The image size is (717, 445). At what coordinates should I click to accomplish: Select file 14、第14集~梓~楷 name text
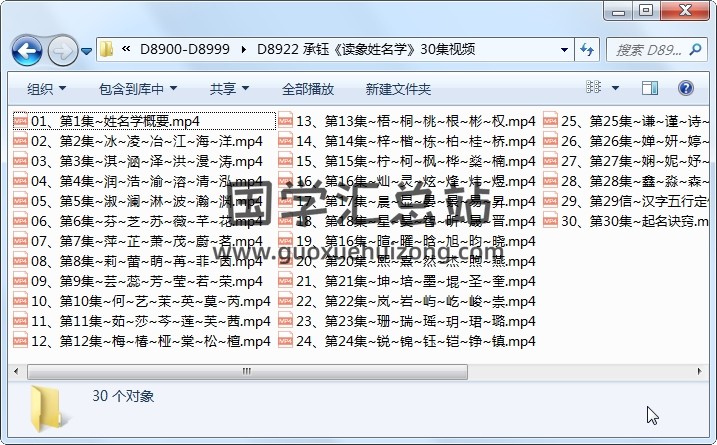tap(415, 141)
